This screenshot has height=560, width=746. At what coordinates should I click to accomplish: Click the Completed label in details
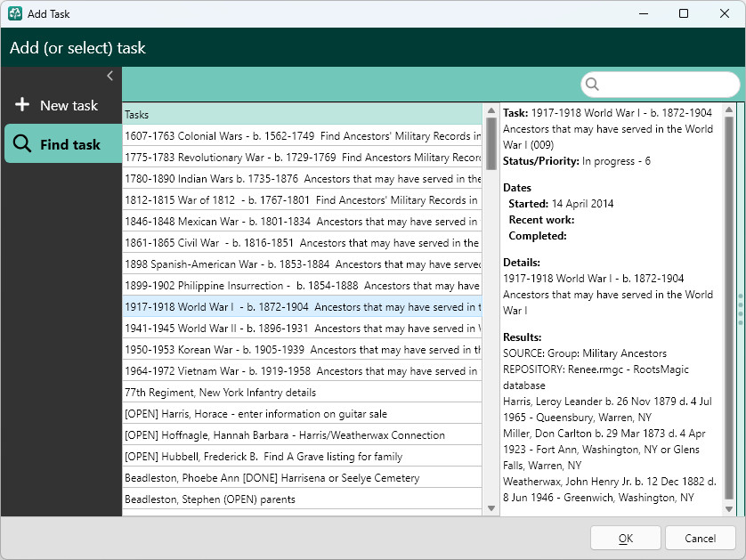click(538, 236)
